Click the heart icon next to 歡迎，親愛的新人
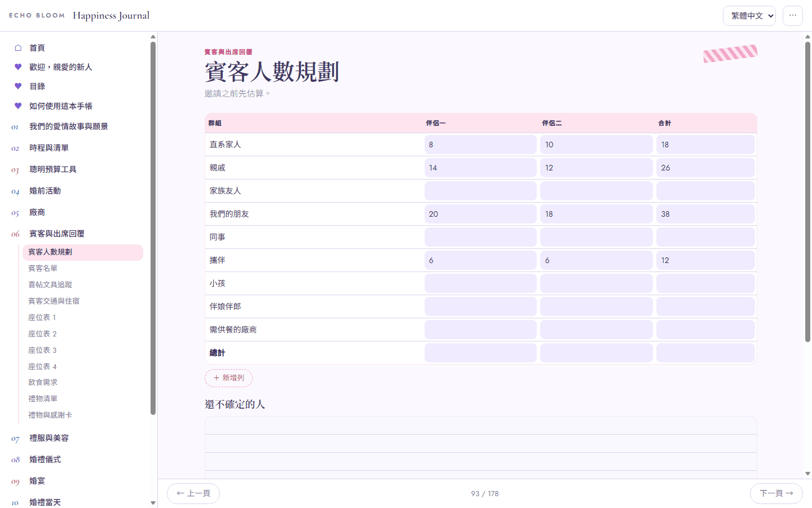This screenshot has width=812, height=508. point(18,67)
